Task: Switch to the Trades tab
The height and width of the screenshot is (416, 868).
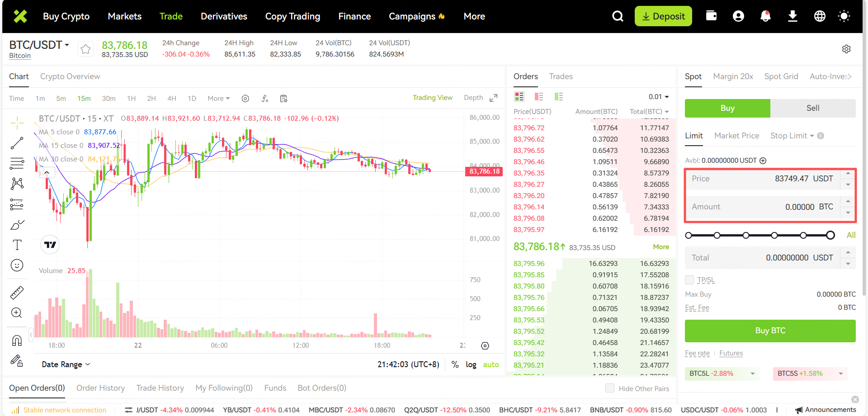Action: click(x=561, y=76)
